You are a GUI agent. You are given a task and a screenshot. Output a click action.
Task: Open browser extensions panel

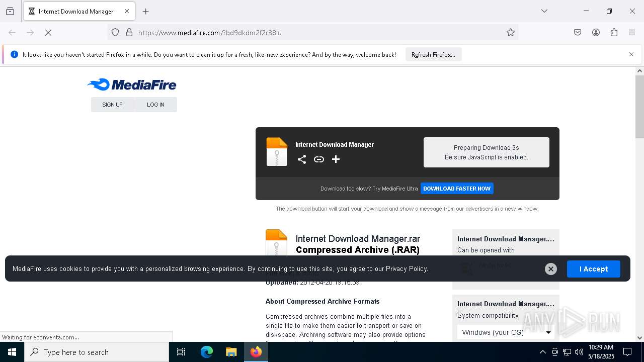pos(614,33)
